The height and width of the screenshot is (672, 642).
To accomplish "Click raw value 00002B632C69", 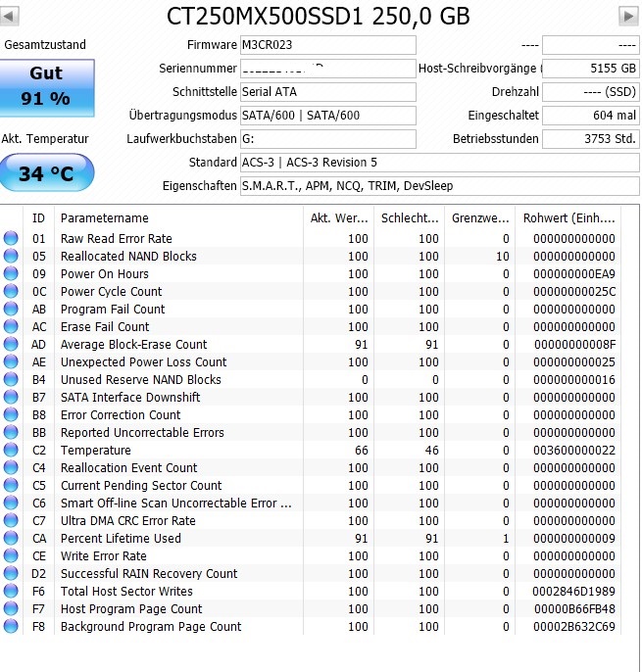I will tap(574, 627).
